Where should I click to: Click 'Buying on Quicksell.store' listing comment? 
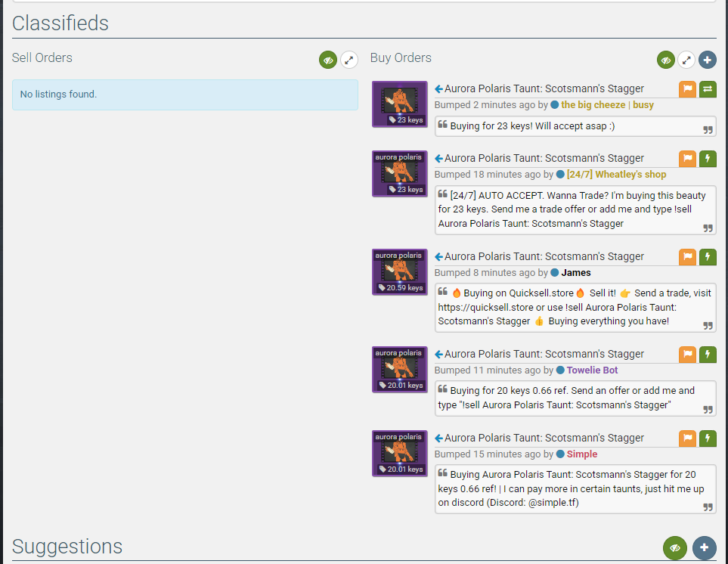click(575, 308)
